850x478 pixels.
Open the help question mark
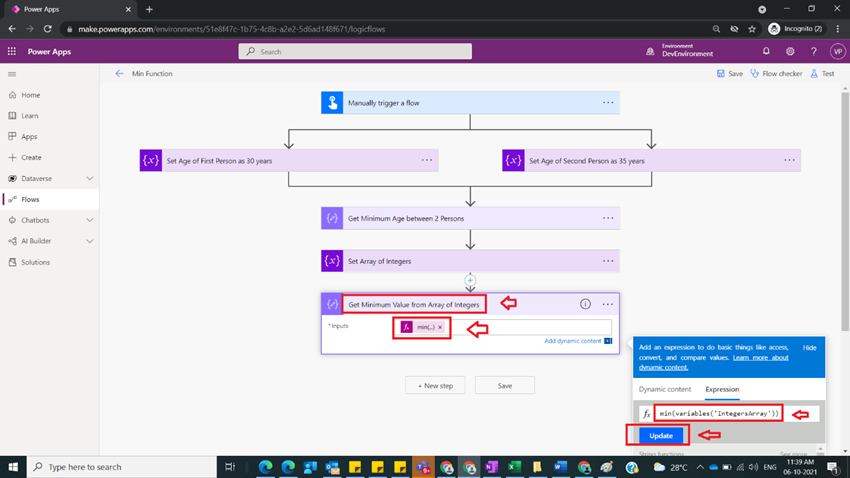click(814, 51)
